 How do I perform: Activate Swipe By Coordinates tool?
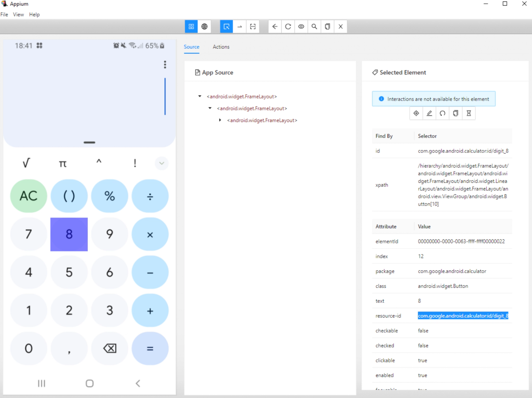click(x=240, y=27)
